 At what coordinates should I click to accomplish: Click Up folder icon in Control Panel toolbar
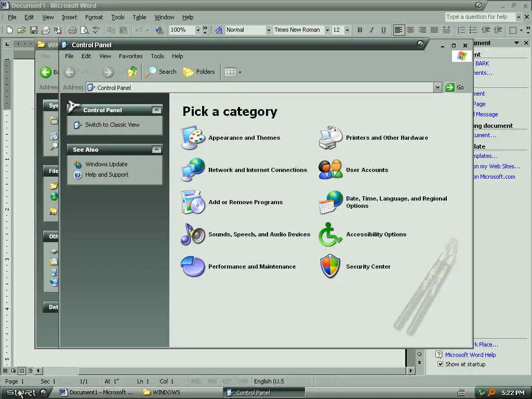(132, 72)
